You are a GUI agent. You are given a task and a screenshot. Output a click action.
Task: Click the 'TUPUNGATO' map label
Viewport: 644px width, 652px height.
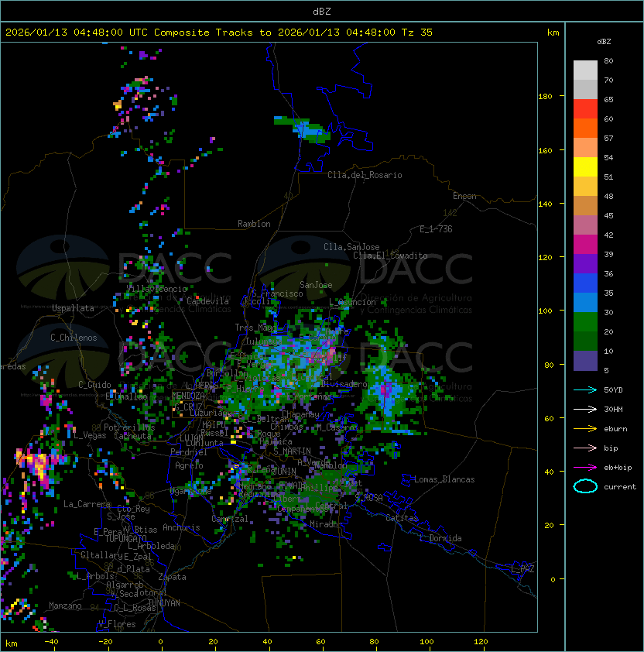click(x=125, y=538)
